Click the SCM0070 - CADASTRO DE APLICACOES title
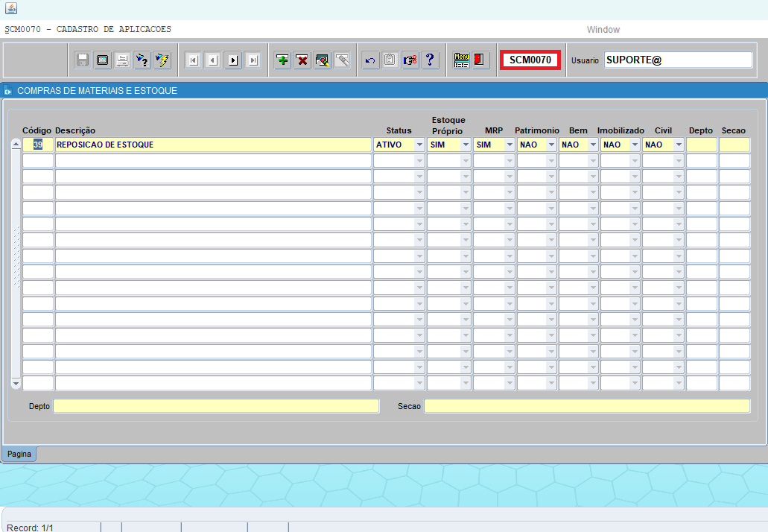This screenshot has height=532, width=768. click(x=88, y=29)
